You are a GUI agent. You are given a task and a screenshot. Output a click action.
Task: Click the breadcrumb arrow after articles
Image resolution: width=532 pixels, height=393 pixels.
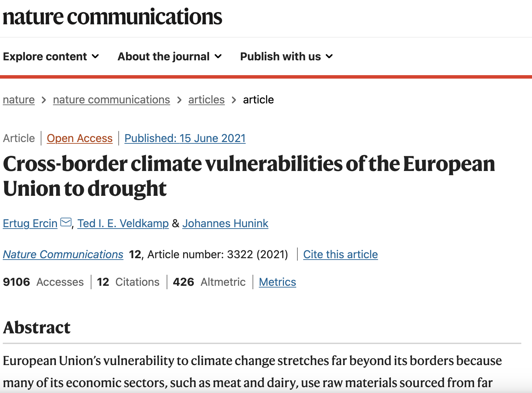(x=234, y=100)
